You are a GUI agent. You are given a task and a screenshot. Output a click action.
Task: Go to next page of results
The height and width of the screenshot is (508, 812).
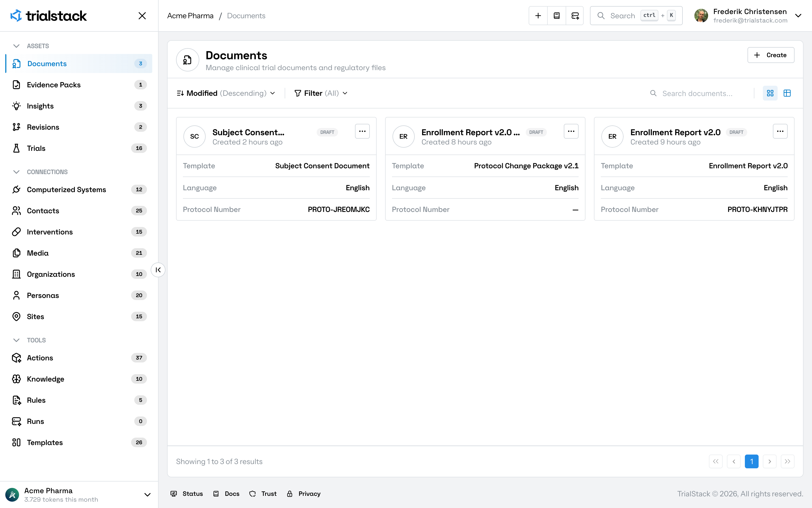point(770,461)
